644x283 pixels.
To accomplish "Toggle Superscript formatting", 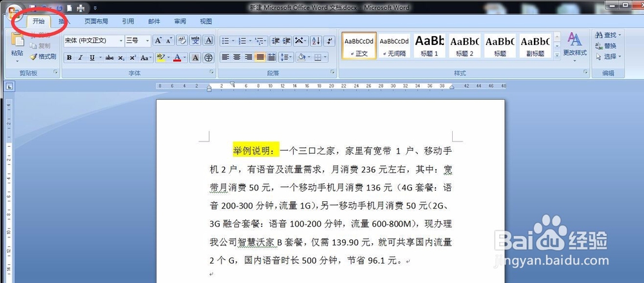I will (133, 58).
